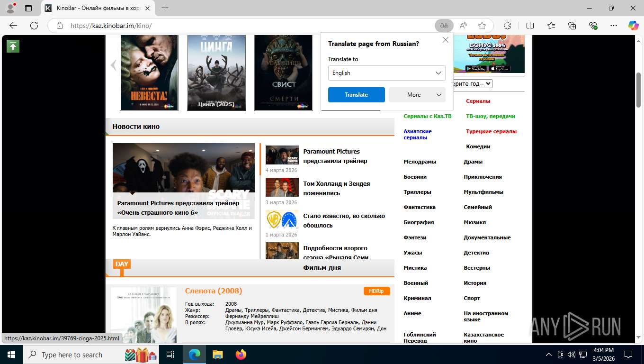
Task: Open Read aloud icon in address bar
Action: coord(463,26)
